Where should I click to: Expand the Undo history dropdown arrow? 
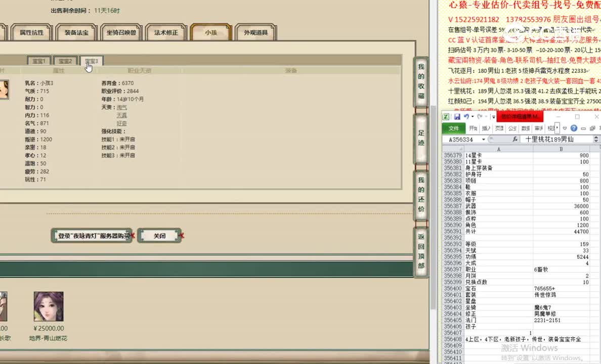[x=473, y=116]
